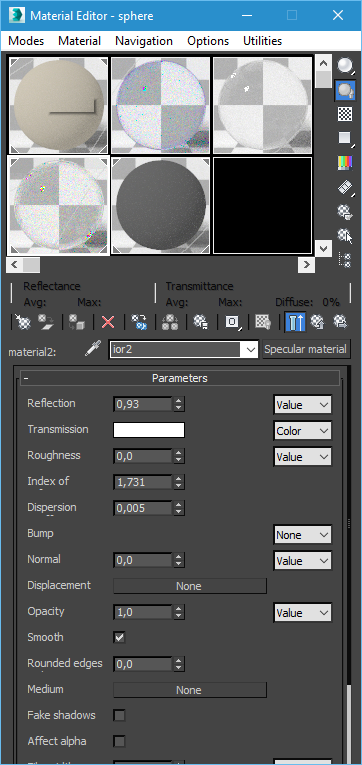Screen dimensions: 362x765
Task: Click the Index of refraction field 1,731
Action: pyautogui.click(x=142, y=483)
